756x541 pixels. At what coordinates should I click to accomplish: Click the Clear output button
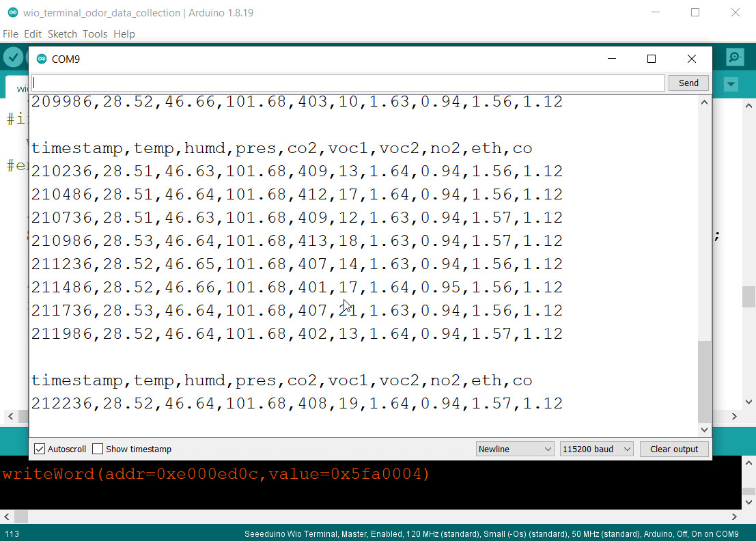point(673,449)
